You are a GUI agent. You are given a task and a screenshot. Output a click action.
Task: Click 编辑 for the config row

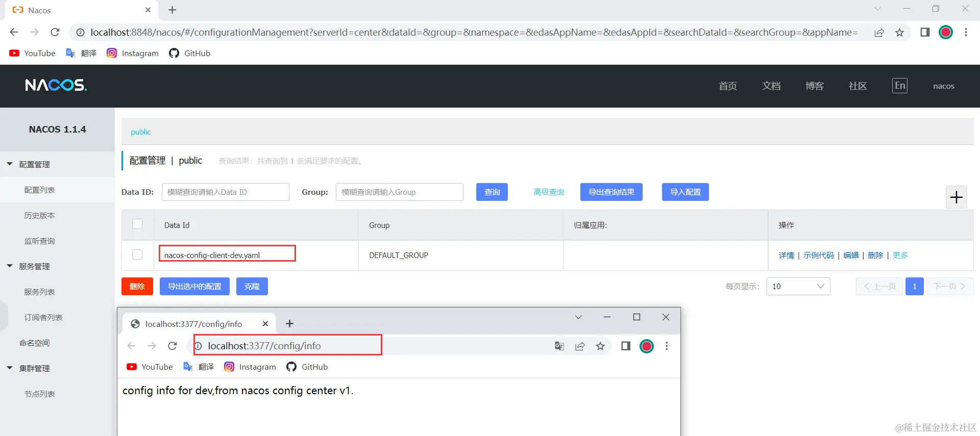(x=851, y=255)
